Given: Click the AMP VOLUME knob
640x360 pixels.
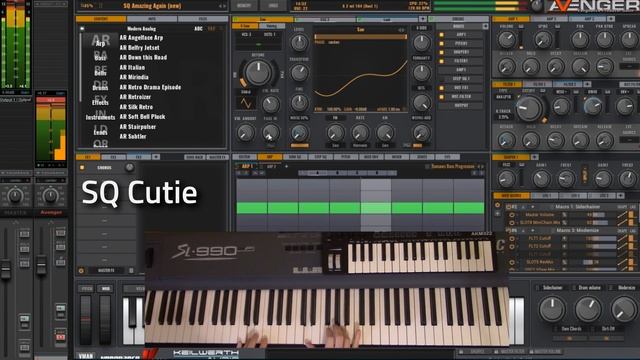Looking at the screenshot, I should pos(507,40).
